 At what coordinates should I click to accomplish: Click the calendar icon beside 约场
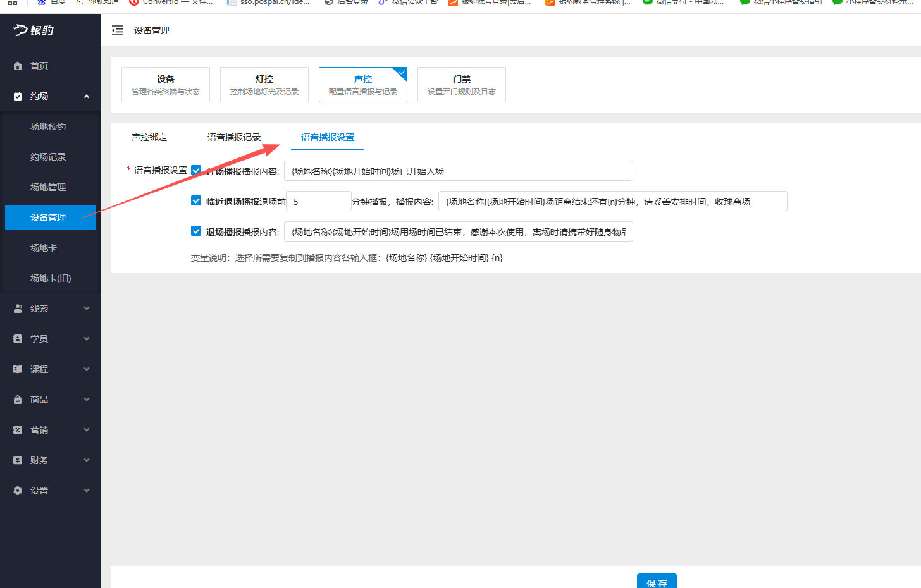(16, 95)
